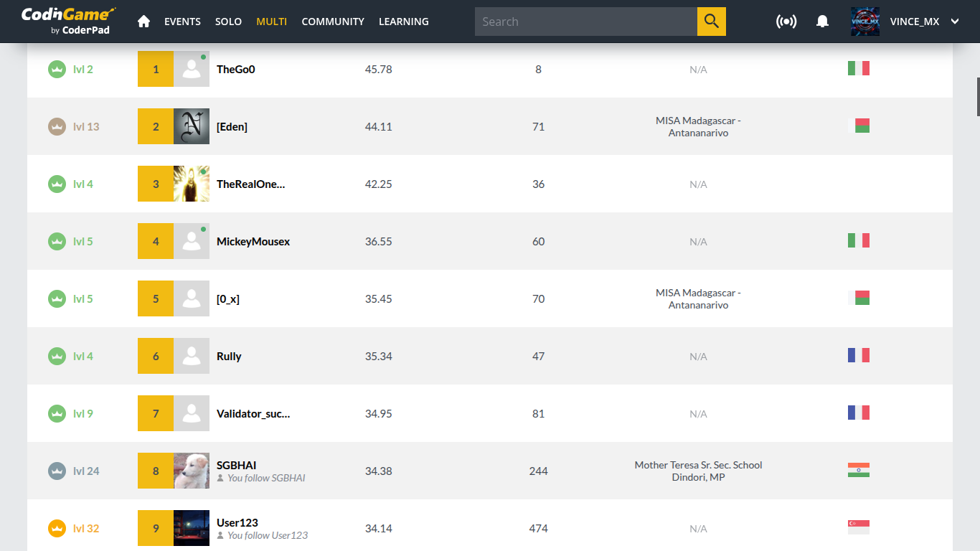This screenshot has height=551, width=980.
Task: Open the MULTI menu
Action: click(271, 22)
